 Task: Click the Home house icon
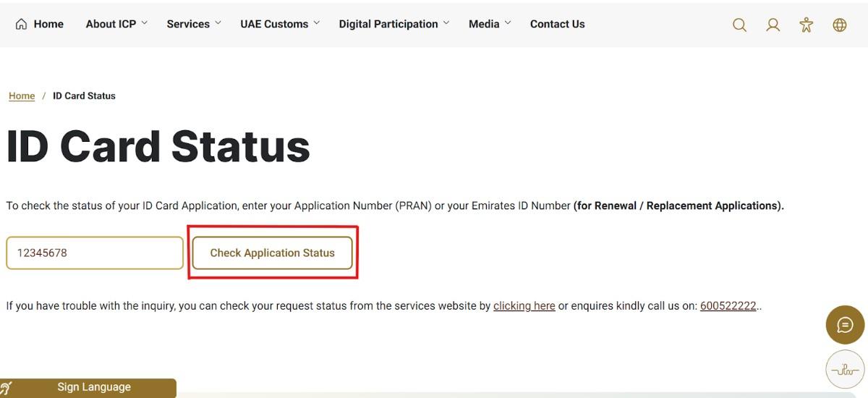(x=22, y=24)
